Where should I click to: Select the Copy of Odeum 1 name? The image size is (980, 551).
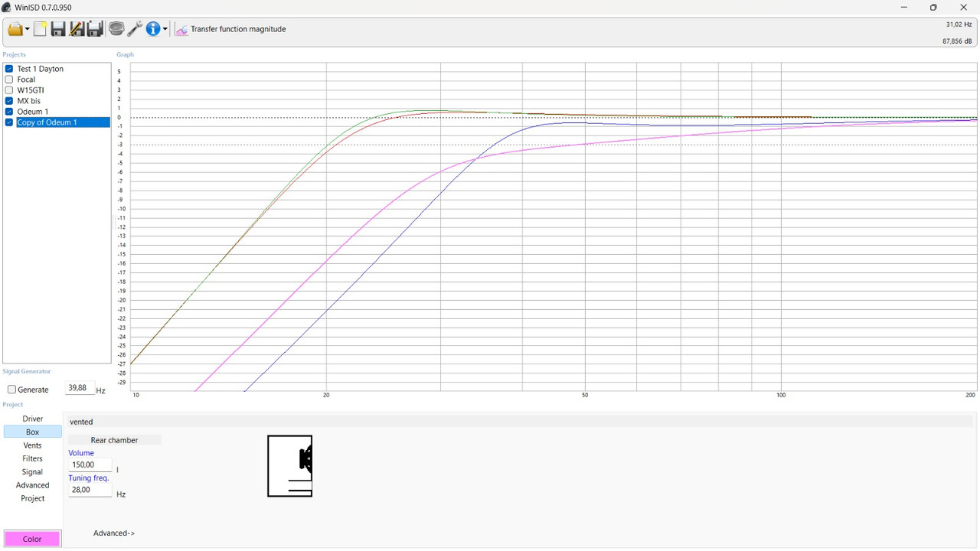click(47, 122)
